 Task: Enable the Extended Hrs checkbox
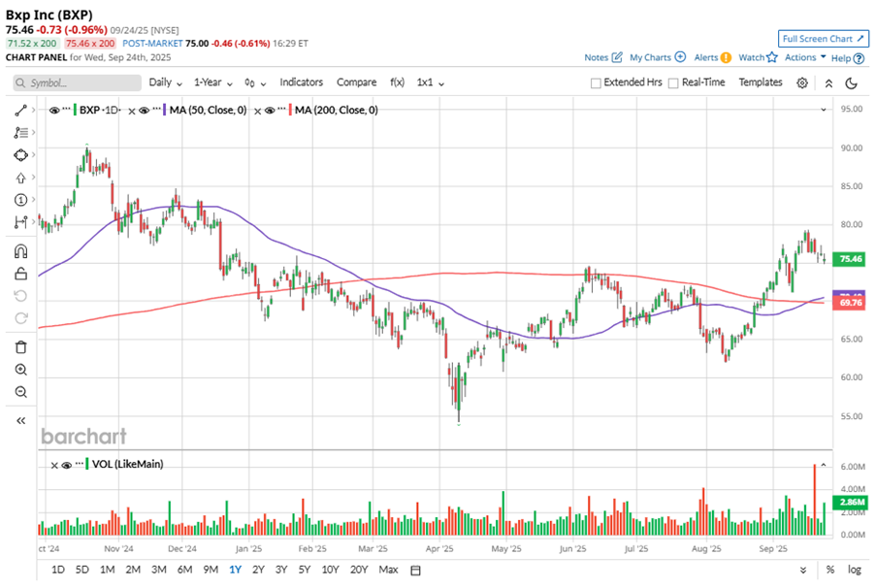596,82
